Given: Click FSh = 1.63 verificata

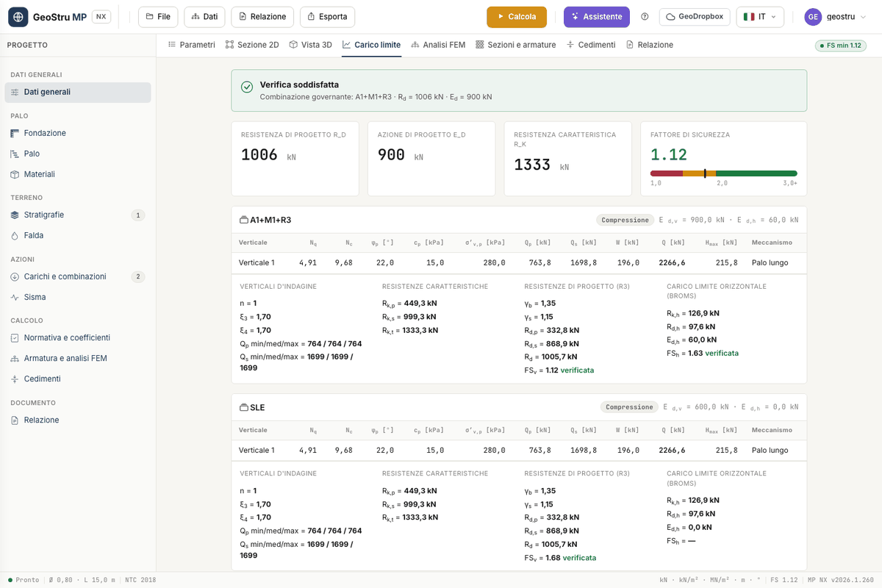Looking at the screenshot, I should (703, 354).
